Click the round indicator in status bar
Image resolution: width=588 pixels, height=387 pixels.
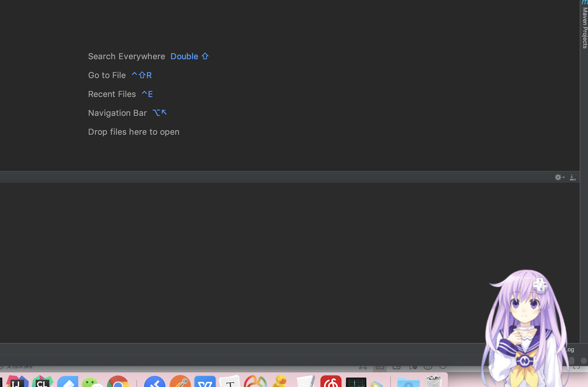(584, 361)
